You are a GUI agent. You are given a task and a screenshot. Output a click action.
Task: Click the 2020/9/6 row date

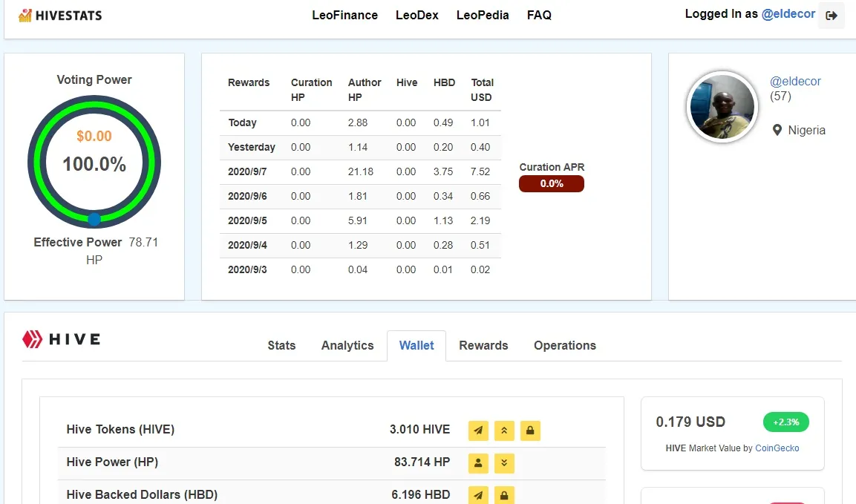247,197
